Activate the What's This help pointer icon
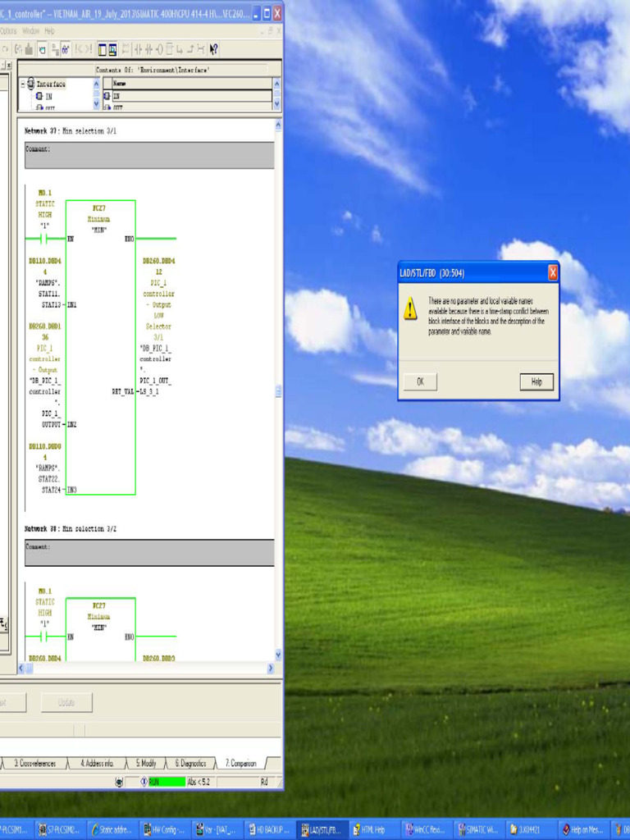 pyautogui.click(x=214, y=49)
